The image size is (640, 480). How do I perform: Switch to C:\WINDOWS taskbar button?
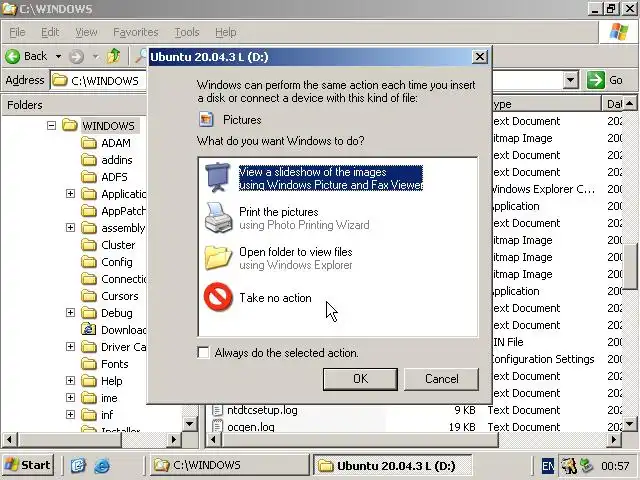coord(229,465)
